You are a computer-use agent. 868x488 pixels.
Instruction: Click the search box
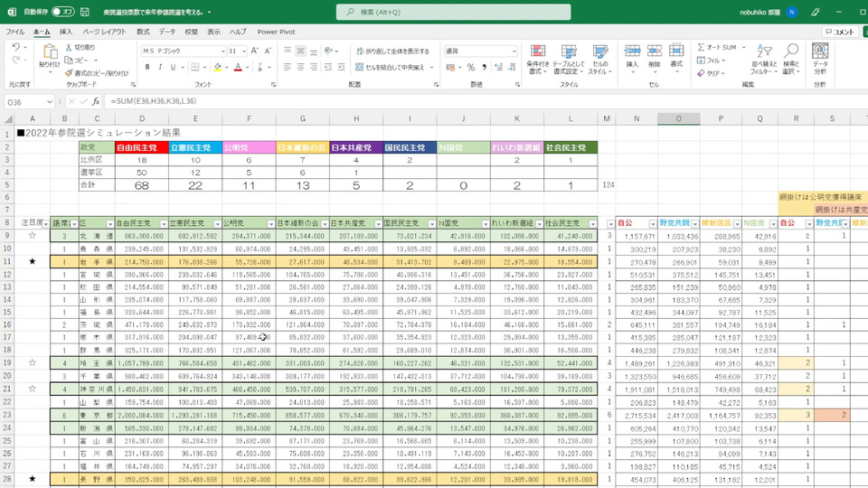click(x=453, y=12)
